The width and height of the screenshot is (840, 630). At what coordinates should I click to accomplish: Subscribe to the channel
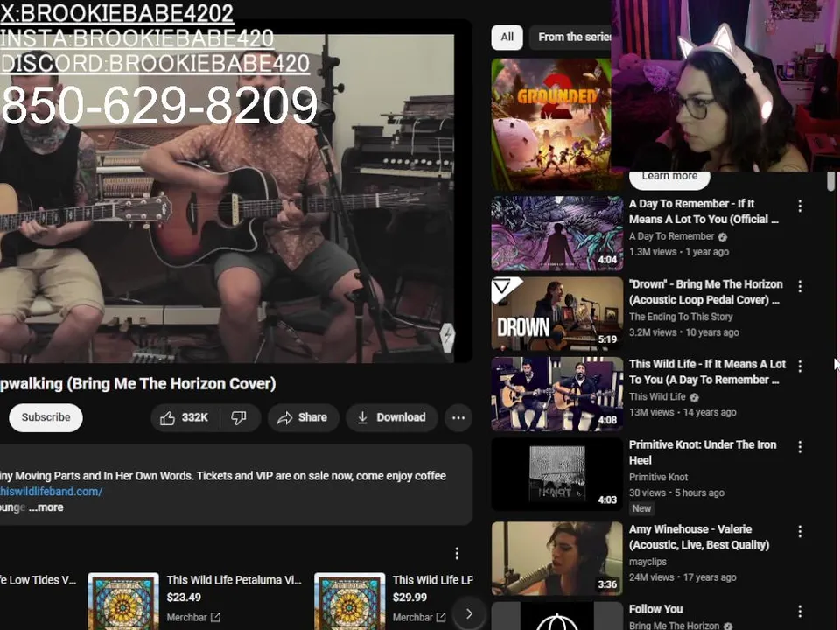click(x=46, y=417)
